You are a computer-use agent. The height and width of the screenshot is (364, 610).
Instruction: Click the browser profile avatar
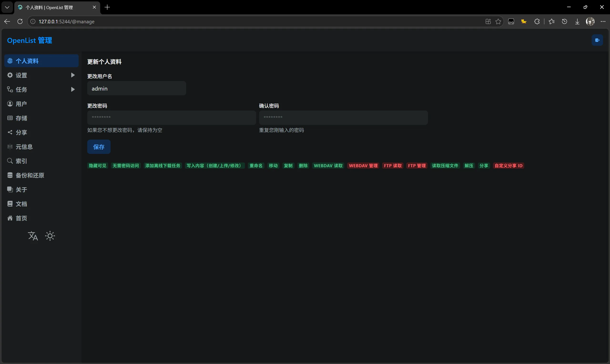pos(590,22)
